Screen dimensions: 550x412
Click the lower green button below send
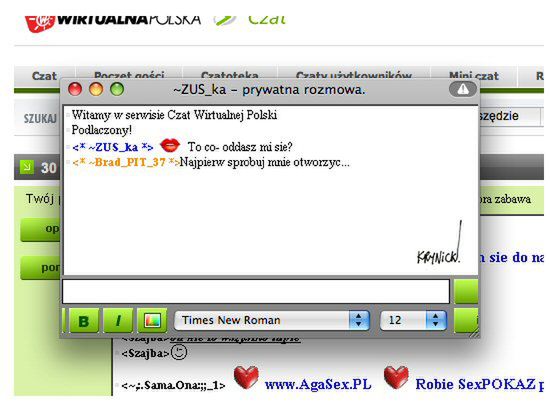[467, 320]
